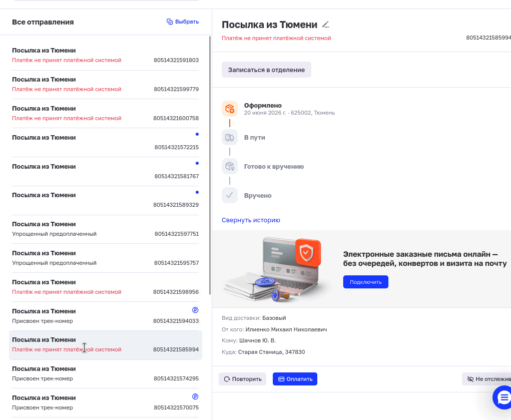Click the Готово к вручению box icon

tap(230, 166)
